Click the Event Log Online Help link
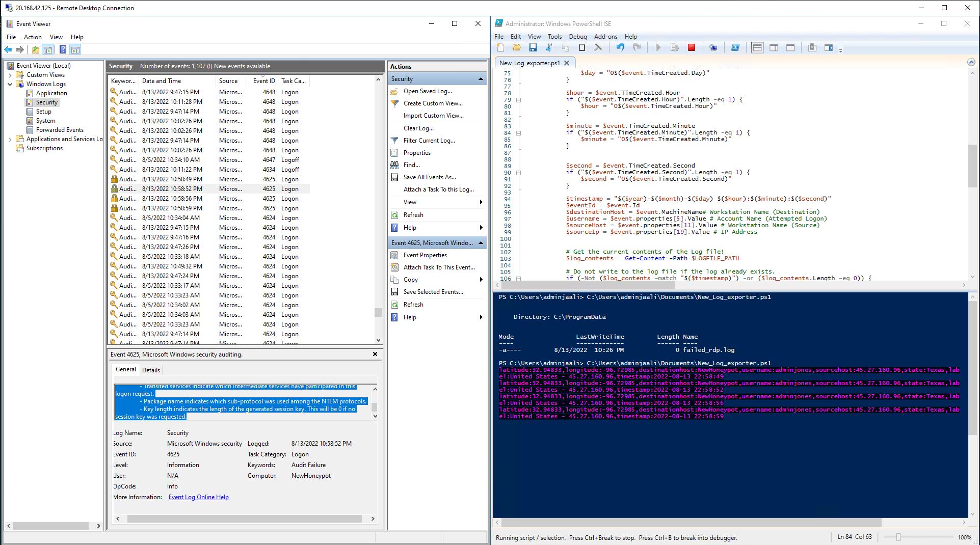The image size is (980, 545). click(x=199, y=497)
